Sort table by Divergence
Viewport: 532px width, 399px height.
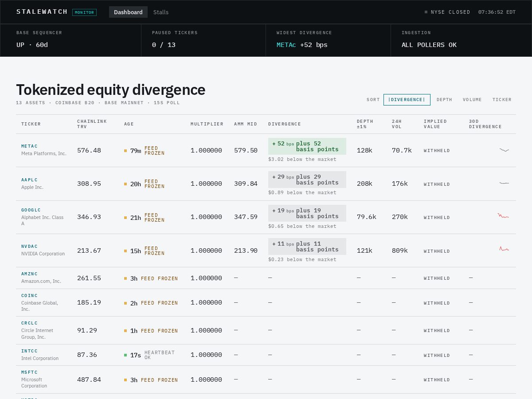click(407, 100)
